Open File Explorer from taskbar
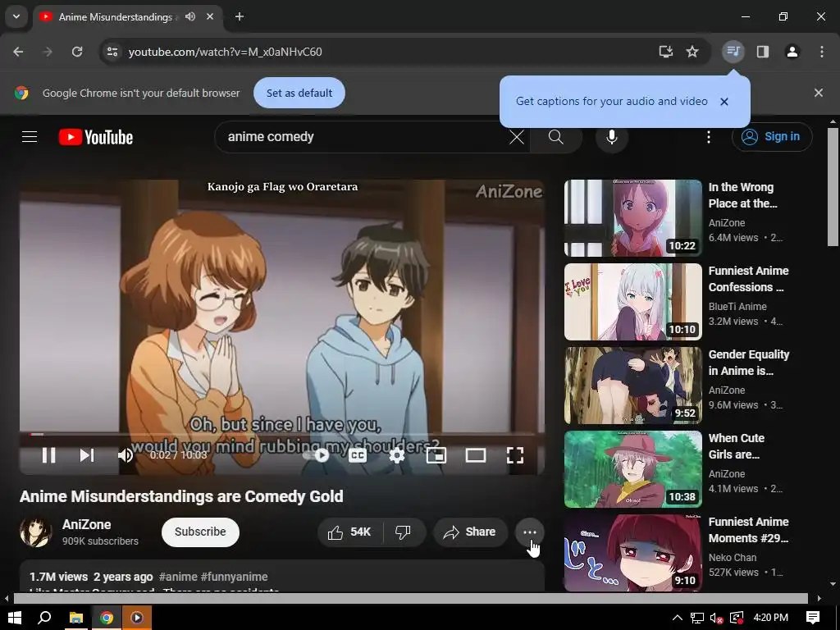Screen dimensions: 840x630 (x=76, y=618)
